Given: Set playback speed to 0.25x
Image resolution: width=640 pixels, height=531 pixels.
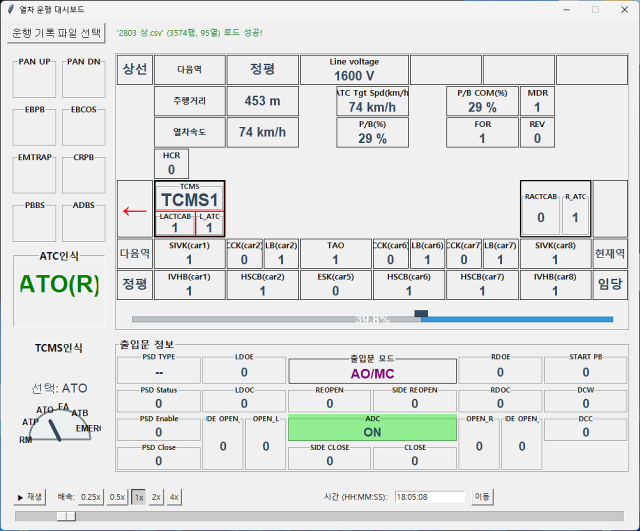Looking at the screenshot, I should (x=91, y=496).
